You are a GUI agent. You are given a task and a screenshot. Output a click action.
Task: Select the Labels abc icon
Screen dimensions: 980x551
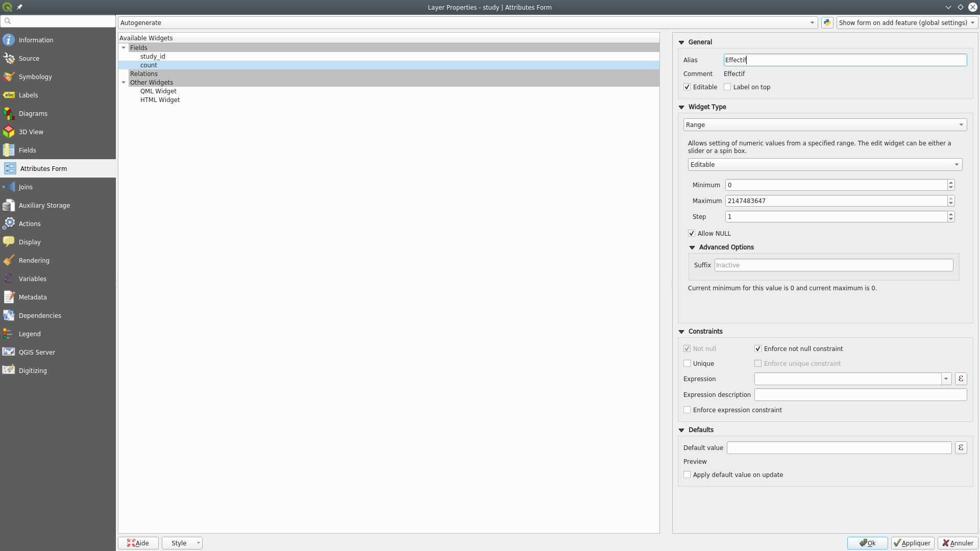[9, 95]
